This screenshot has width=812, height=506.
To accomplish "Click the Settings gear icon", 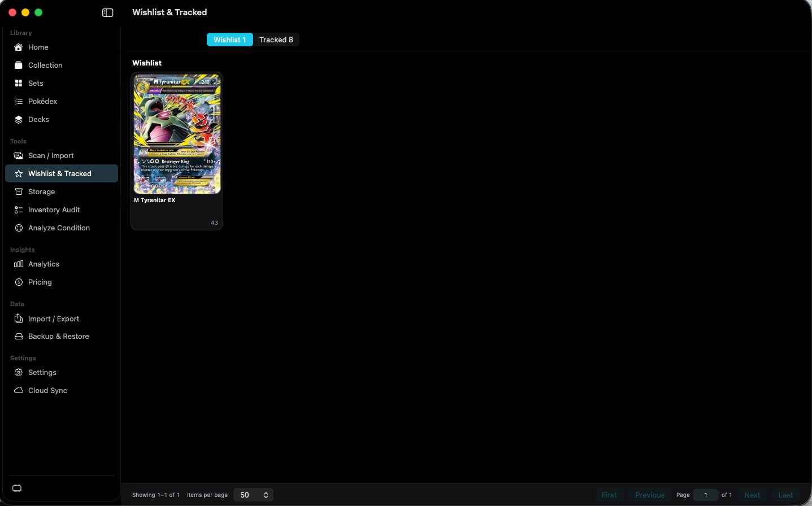I will pos(19,372).
